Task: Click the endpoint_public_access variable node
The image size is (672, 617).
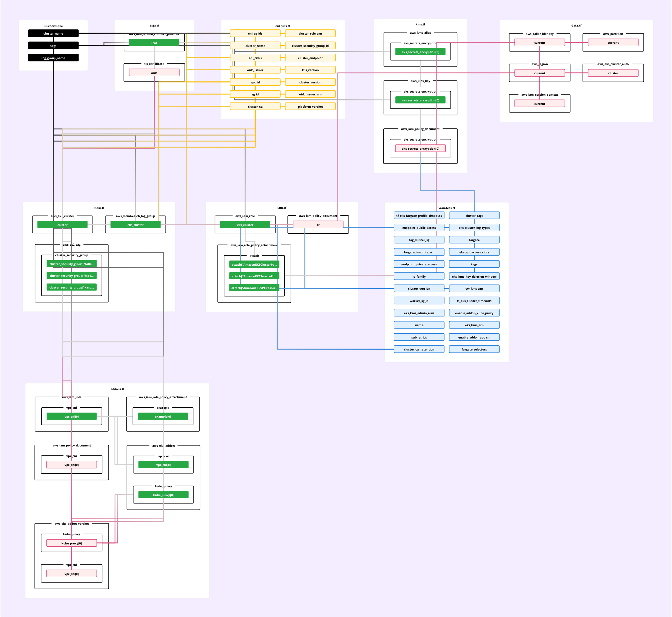Action: [x=419, y=228]
